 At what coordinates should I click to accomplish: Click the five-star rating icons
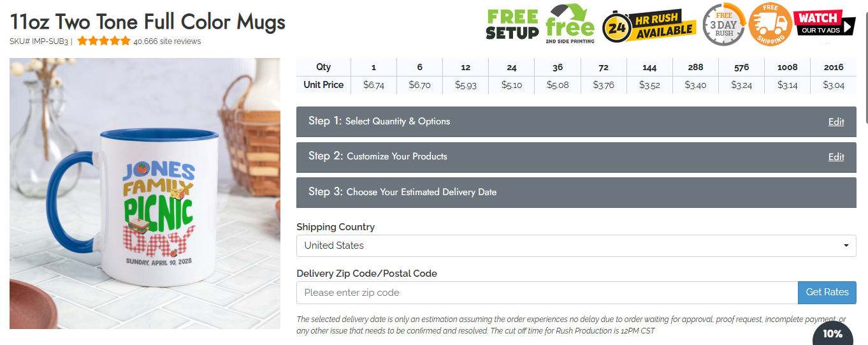click(x=103, y=41)
